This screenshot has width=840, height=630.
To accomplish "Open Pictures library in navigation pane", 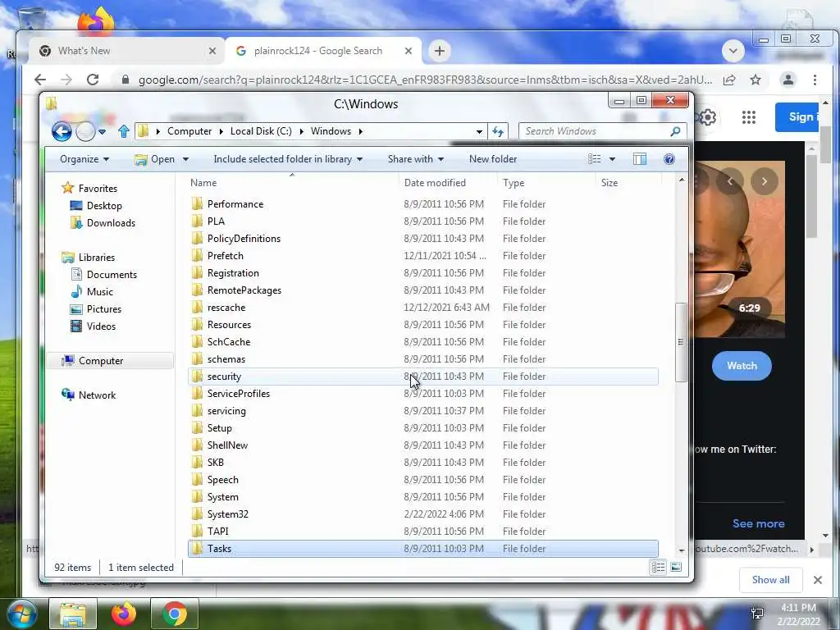I will pyautogui.click(x=104, y=309).
